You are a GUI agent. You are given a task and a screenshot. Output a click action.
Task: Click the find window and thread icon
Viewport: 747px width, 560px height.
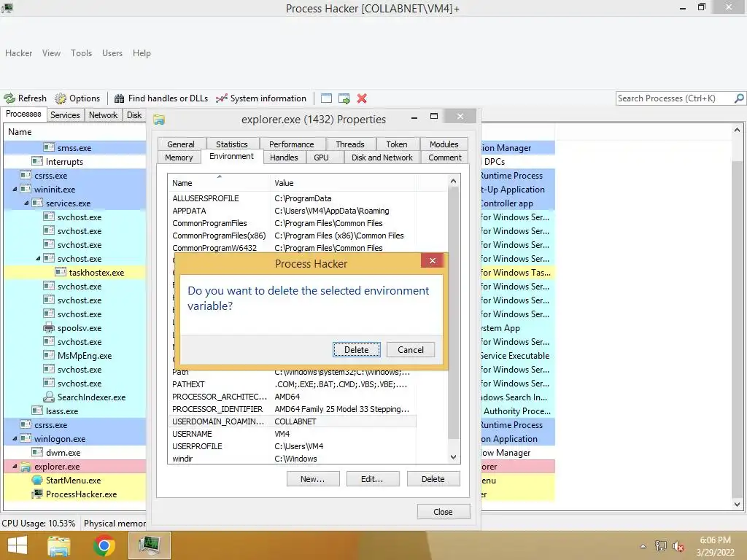tap(344, 98)
